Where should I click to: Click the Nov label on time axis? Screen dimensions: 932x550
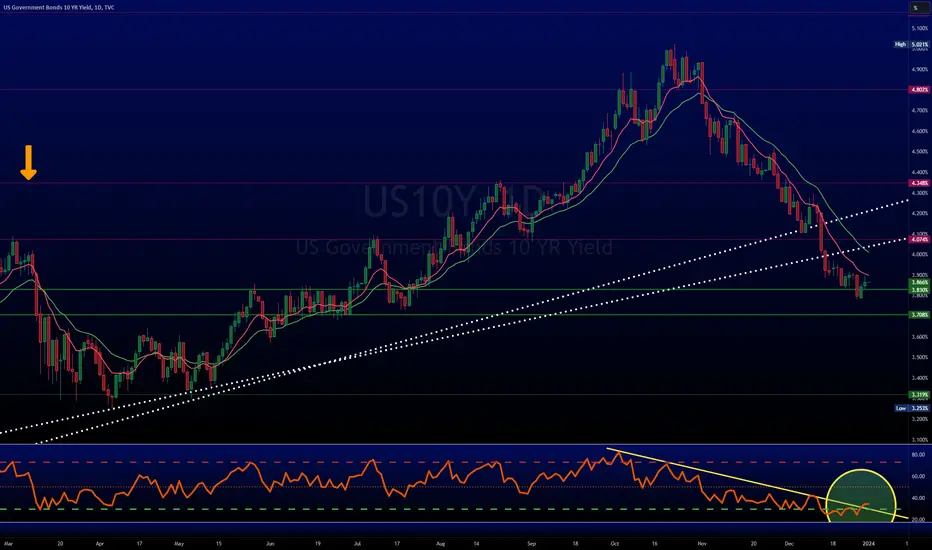[702, 543]
